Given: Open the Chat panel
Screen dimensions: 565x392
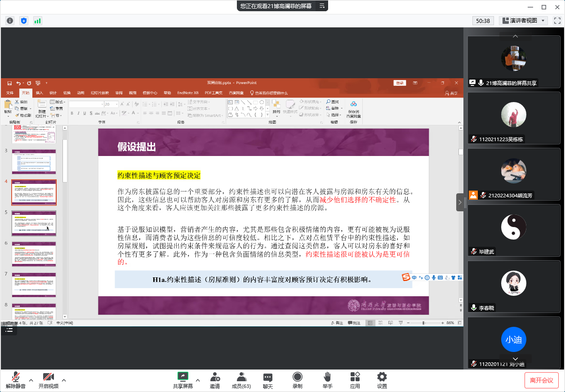Looking at the screenshot, I should 268,380.
